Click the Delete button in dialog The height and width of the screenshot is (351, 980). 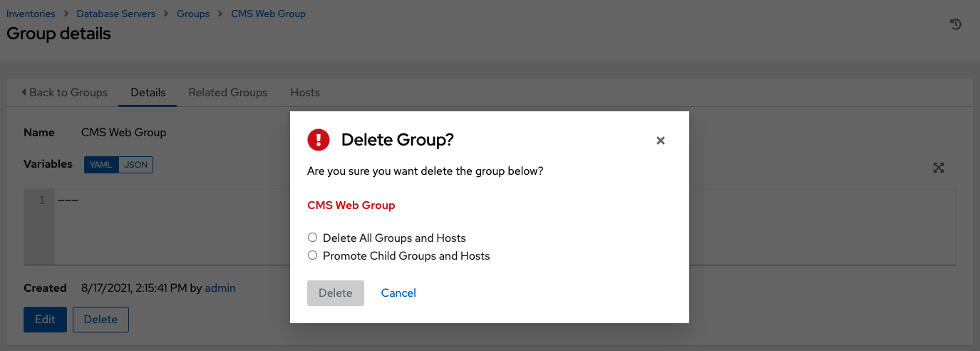point(335,293)
